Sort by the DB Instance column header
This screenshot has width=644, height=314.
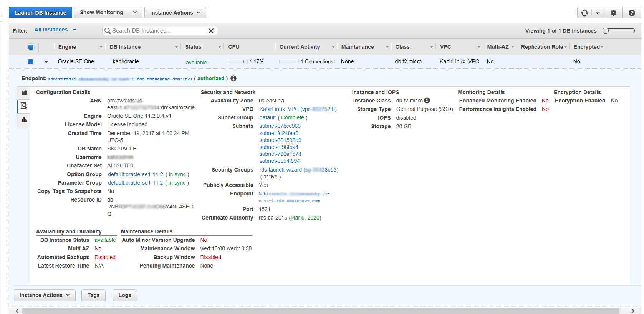pos(144,47)
